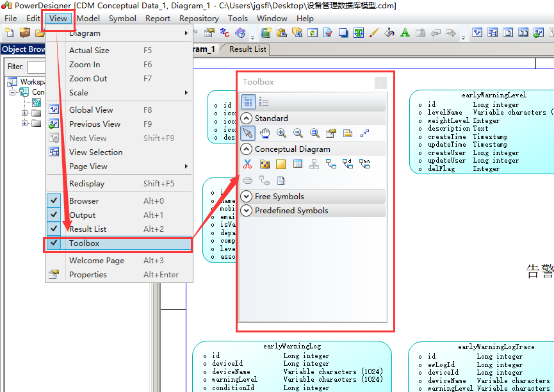
Task: Select the earlyWarningLevel entity title
Action: [x=494, y=95]
